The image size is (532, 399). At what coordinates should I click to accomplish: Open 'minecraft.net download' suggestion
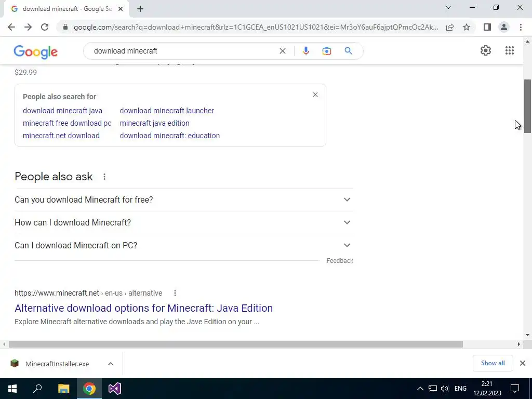pyautogui.click(x=61, y=136)
